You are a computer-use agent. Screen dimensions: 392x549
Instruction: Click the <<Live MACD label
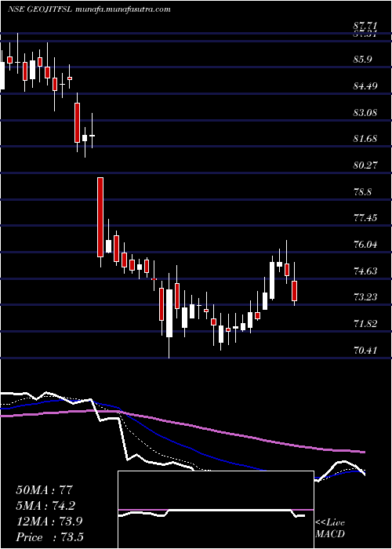click(x=330, y=529)
